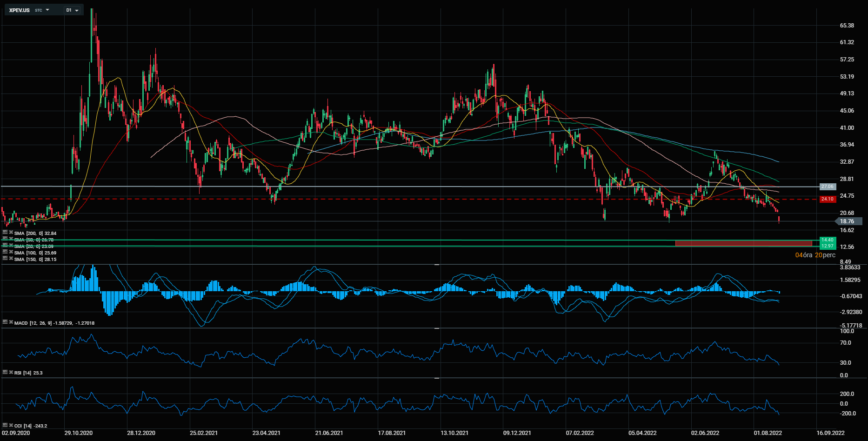Remove the SMA 150 indicator
The height and width of the screenshot is (441, 868).
click(x=11, y=258)
